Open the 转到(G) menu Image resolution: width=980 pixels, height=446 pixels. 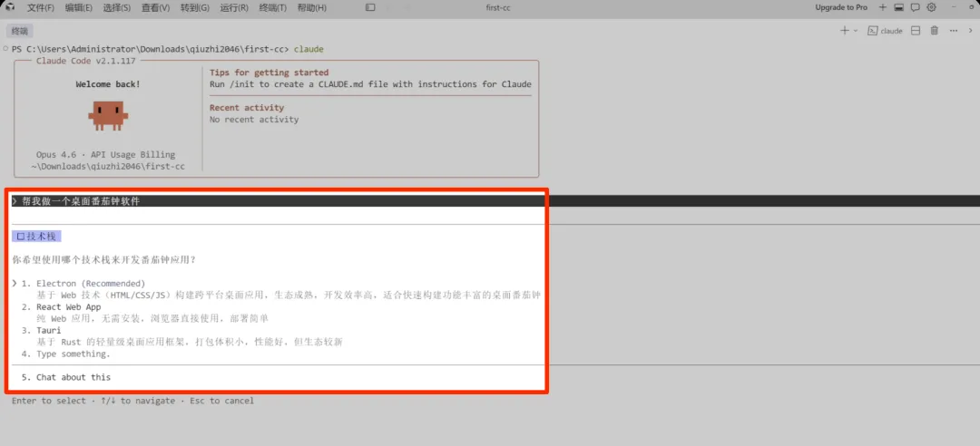pos(195,8)
